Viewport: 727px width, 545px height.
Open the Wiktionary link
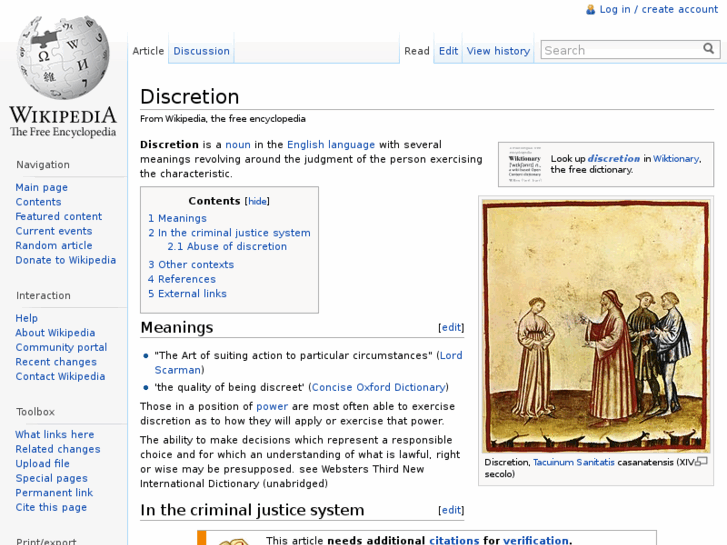(676, 159)
